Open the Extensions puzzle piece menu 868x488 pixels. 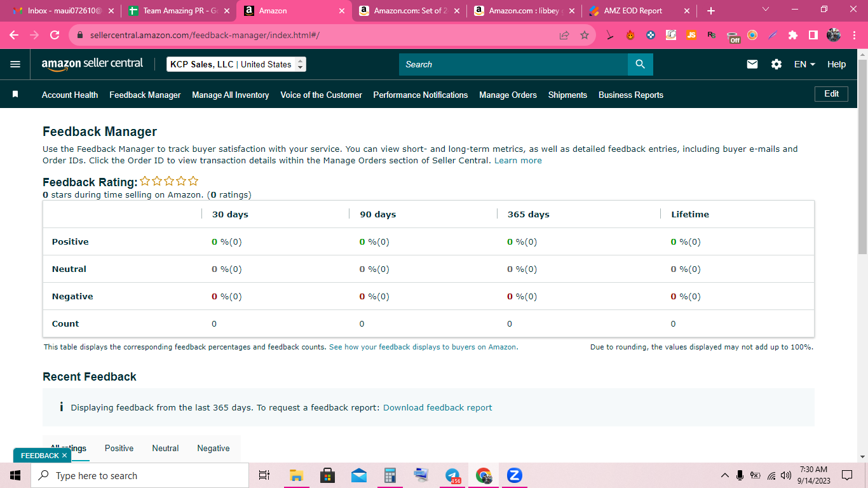[x=792, y=35]
